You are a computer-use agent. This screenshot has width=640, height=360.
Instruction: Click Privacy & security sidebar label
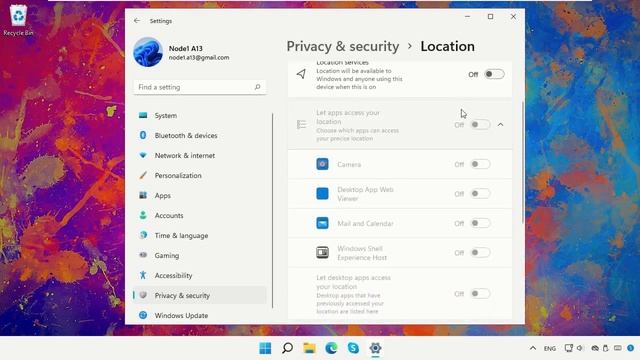tap(182, 296)
